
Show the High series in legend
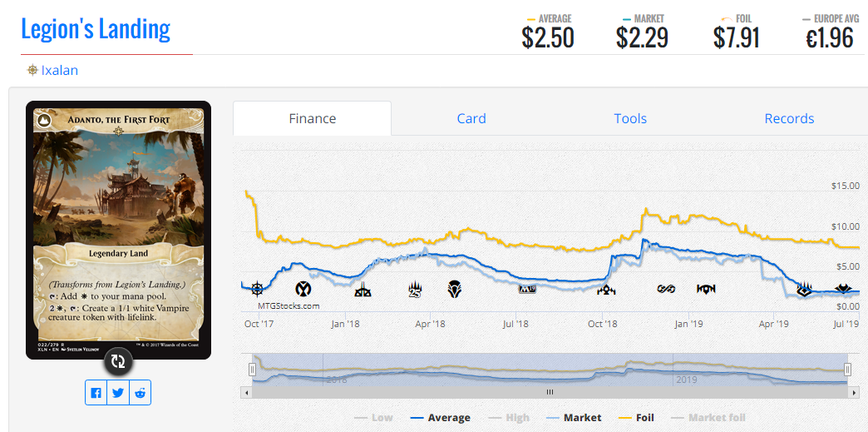coord(510,418)
